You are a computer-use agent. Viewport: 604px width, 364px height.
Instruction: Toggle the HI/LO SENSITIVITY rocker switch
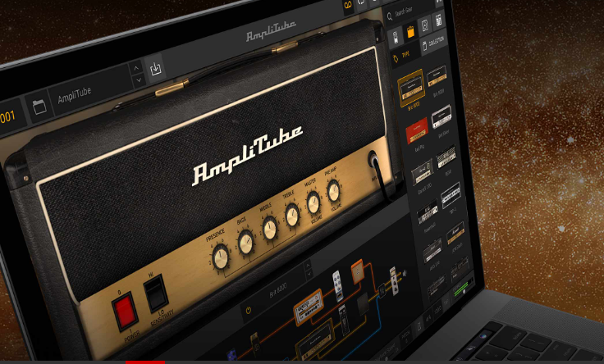click(156, 293)
